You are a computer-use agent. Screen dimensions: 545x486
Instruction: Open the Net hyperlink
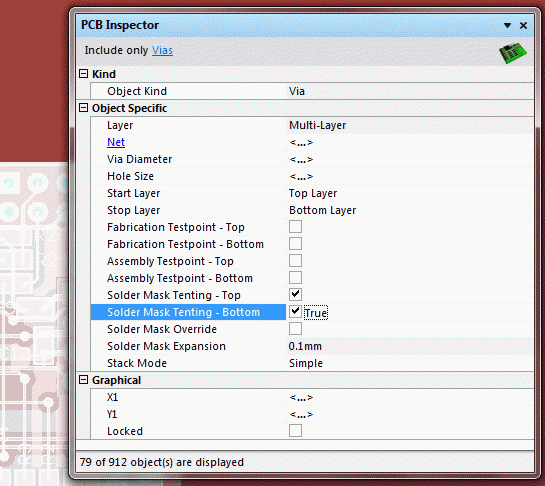pos(116,142)
